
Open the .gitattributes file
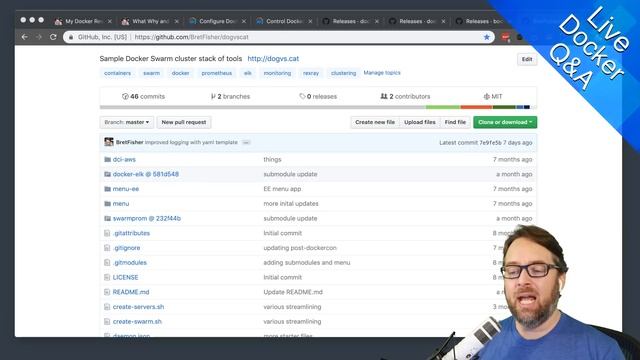click(x=131, y=233)
